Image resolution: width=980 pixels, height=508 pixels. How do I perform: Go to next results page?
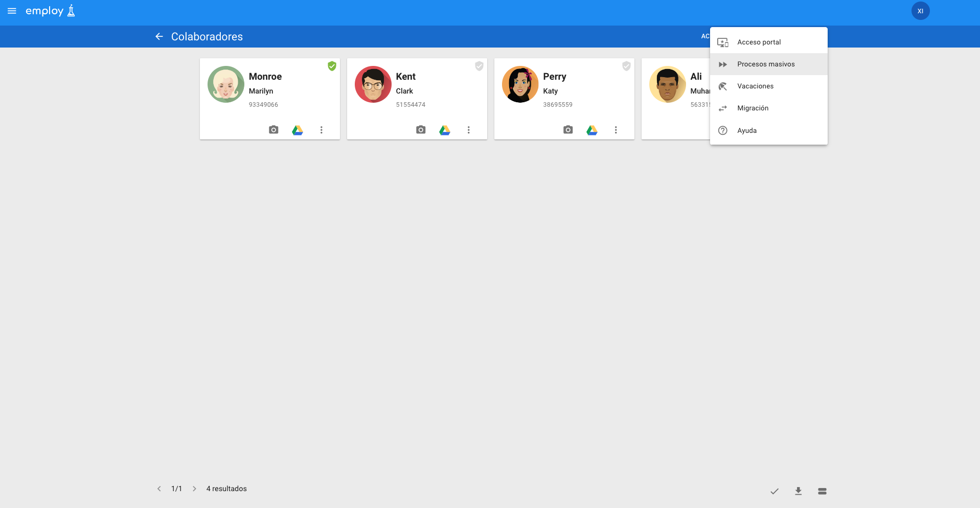(194, 489)
